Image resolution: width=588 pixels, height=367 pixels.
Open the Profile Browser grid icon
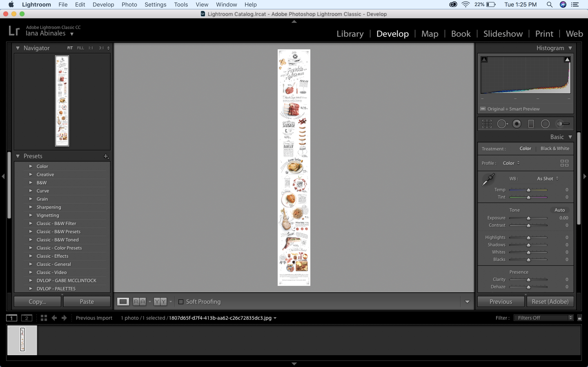coord(564,163)
